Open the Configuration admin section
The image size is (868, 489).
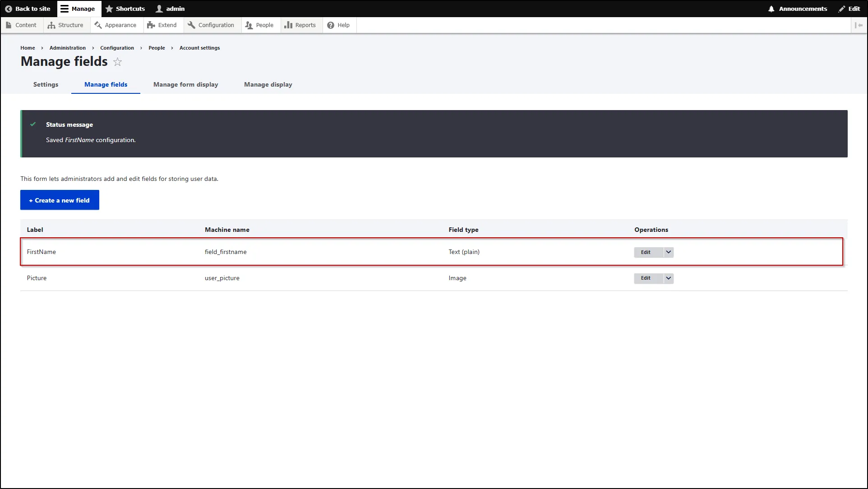[x=211, y=25]
